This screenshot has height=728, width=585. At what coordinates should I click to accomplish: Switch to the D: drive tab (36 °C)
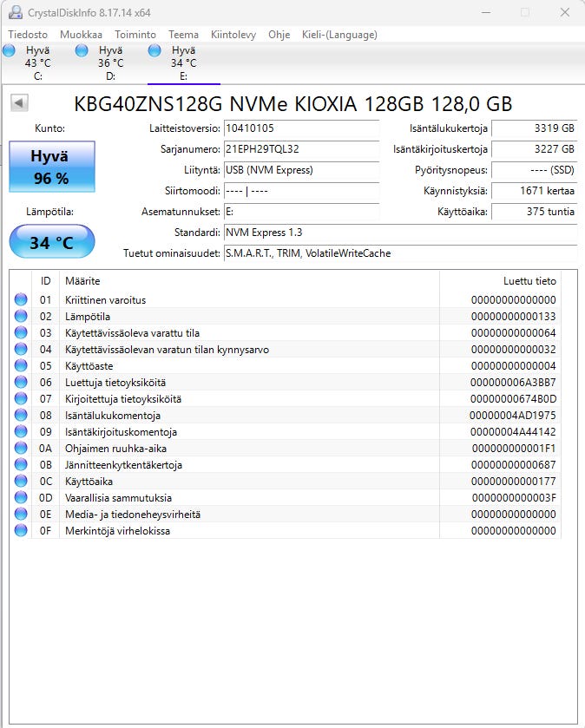110,62
